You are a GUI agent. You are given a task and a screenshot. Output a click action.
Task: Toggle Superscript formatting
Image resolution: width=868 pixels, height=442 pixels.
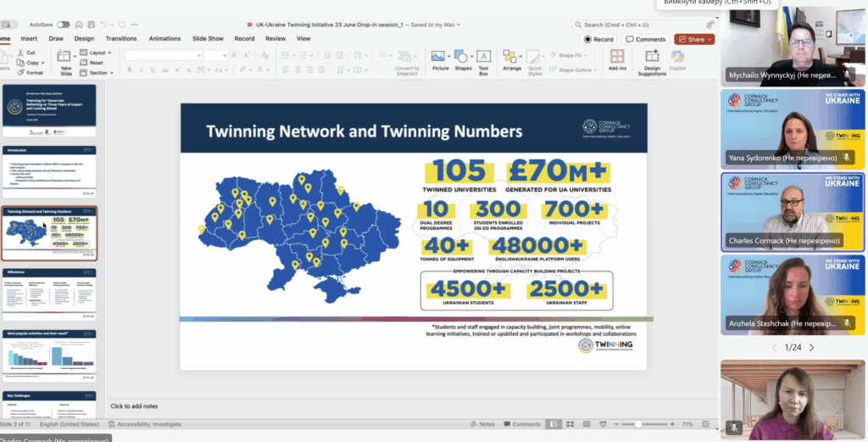pyautogui.click(x=178, y=70)
